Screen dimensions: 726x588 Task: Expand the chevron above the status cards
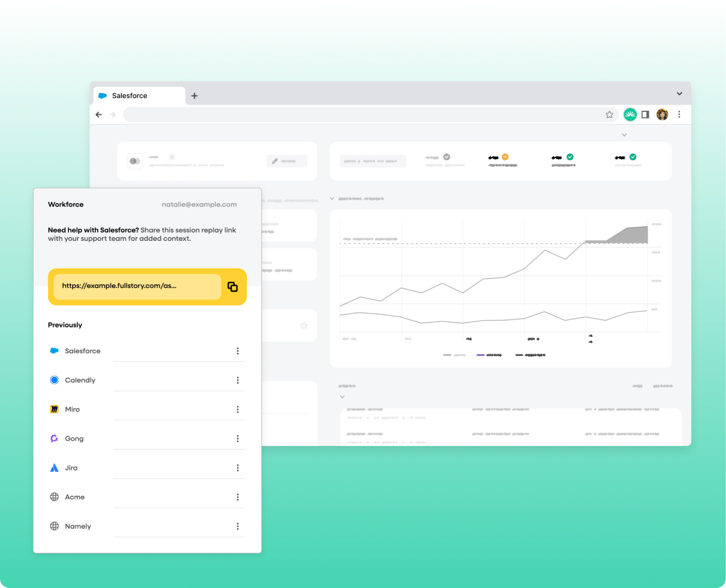624,135
